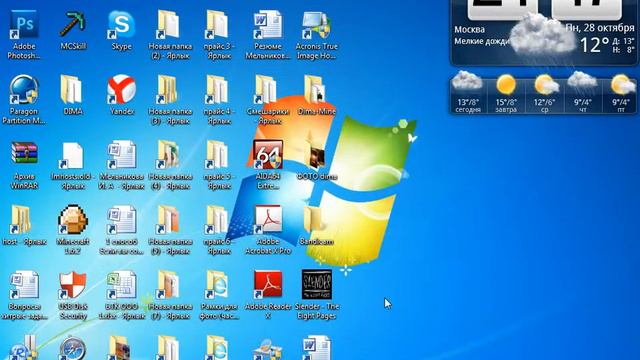Open the Смешарики shortcut folder

click(267, 100)
